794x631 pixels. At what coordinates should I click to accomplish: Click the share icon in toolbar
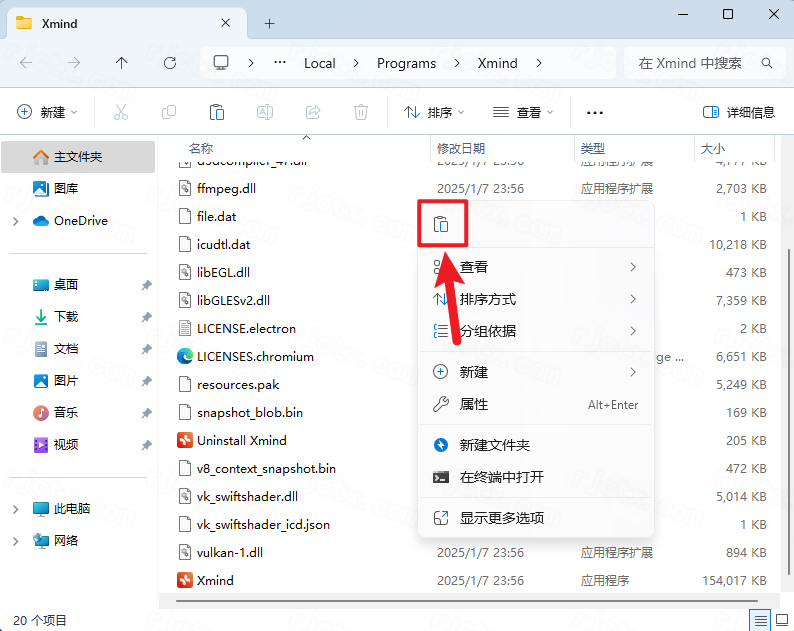[313, 112]
